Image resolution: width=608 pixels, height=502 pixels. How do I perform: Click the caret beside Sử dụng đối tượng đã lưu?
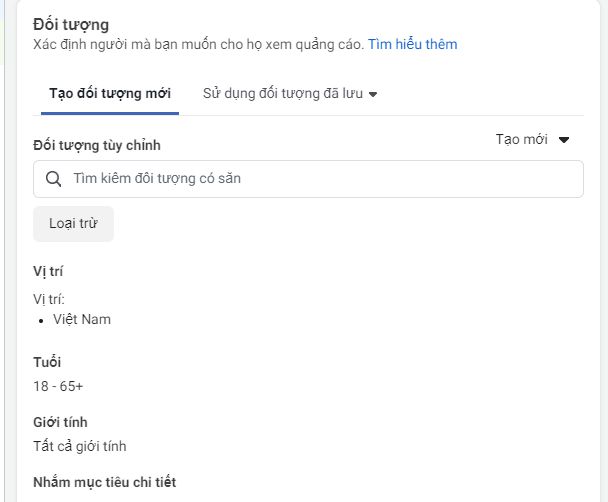(x=373, y=94)
